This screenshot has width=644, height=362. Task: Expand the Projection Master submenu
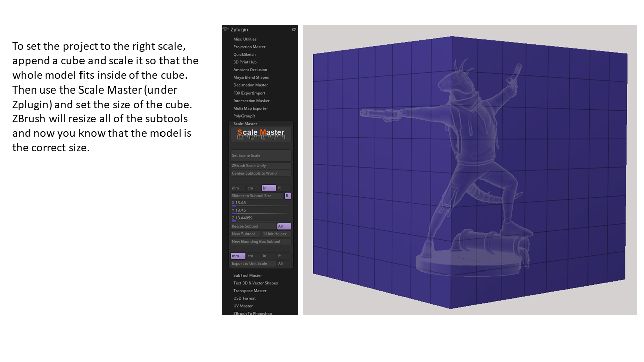click(x=249, y=47)
